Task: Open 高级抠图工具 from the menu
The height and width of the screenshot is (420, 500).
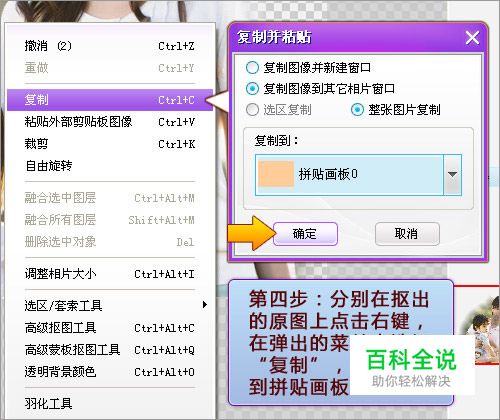Action: click(110, 328)
